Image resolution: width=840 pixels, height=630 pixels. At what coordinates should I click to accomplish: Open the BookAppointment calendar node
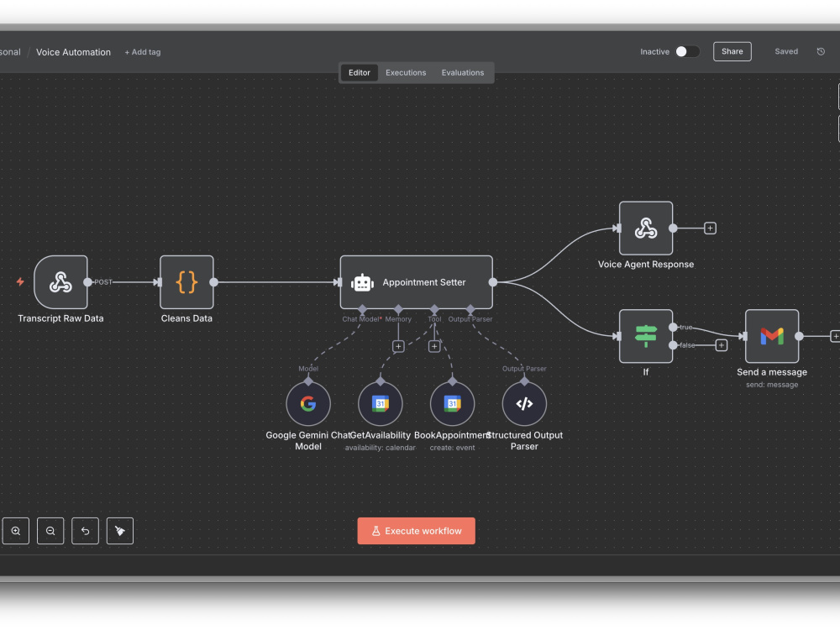pos(452,403)
